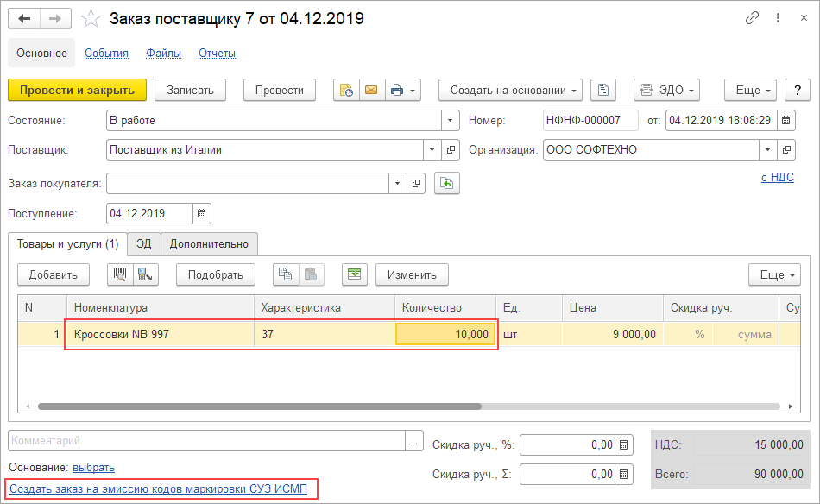Click the Изменить button
This screenshot has width=820, height=504.
tap(412, 274)
